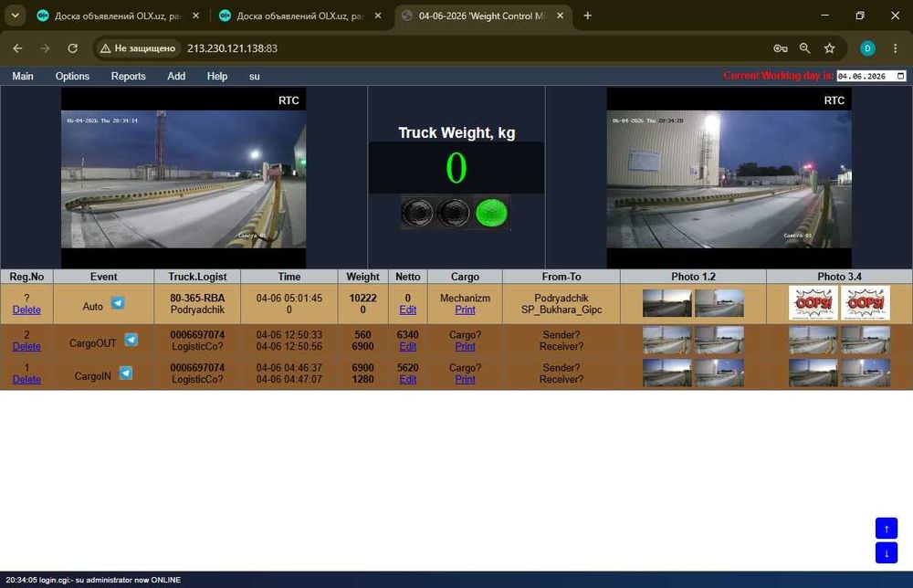Screen dimensions: 913x588
Task: Open second Photo 3.4 thumbnail in CargoOUT row
Action: coord(866,340)
